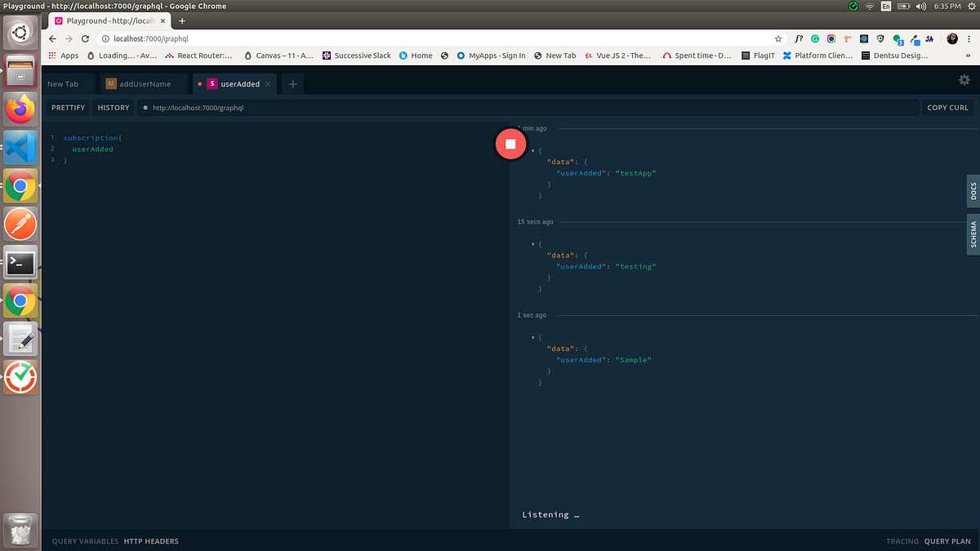Click the COPY CURL button
This screenshot has height=551, width=980.
pyautogui.click(x=947, y=107)
